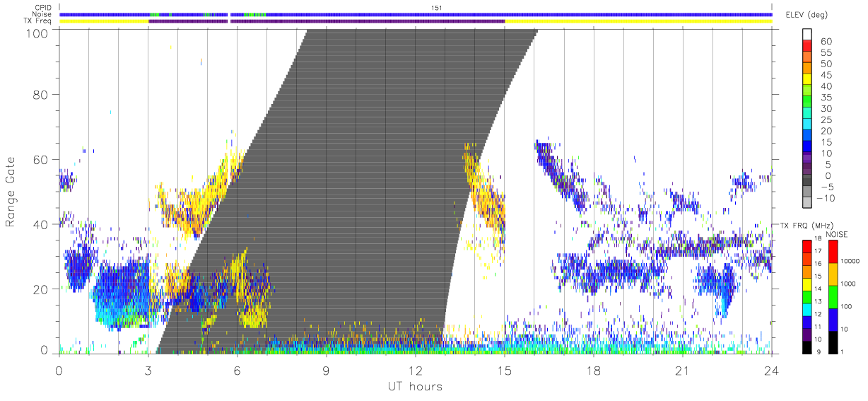The width and height of the screenshot is (868, 401).
Task: Pick green ELEV swatch between 30 and 35
Action: pos(807,103)
